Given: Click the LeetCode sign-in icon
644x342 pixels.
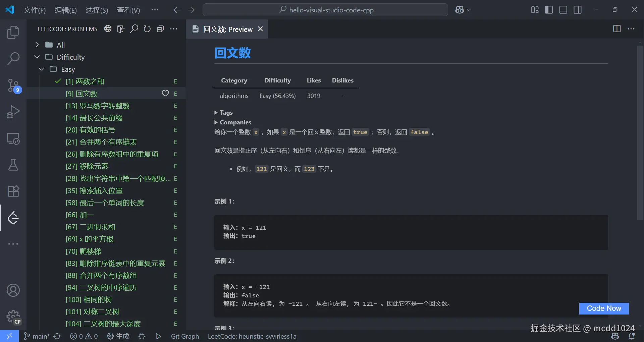Looking at the screenshot, I should 121,29.
